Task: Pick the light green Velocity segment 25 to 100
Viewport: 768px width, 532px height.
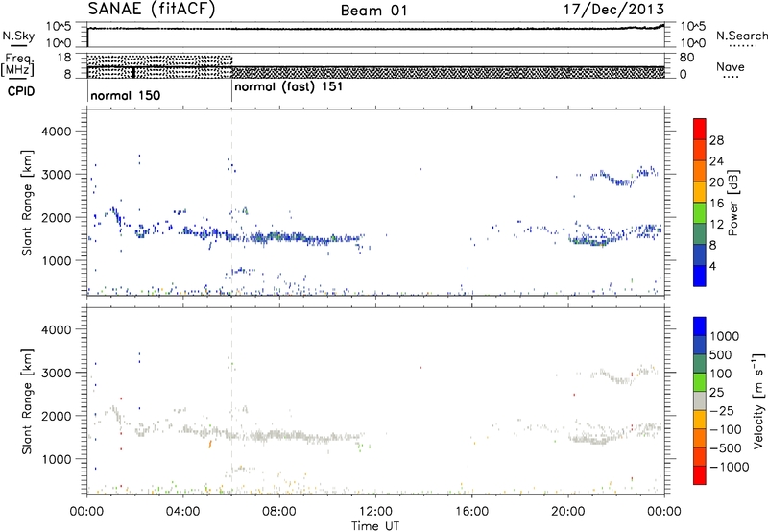Action: pyautogui.click(x=700, y=382)
